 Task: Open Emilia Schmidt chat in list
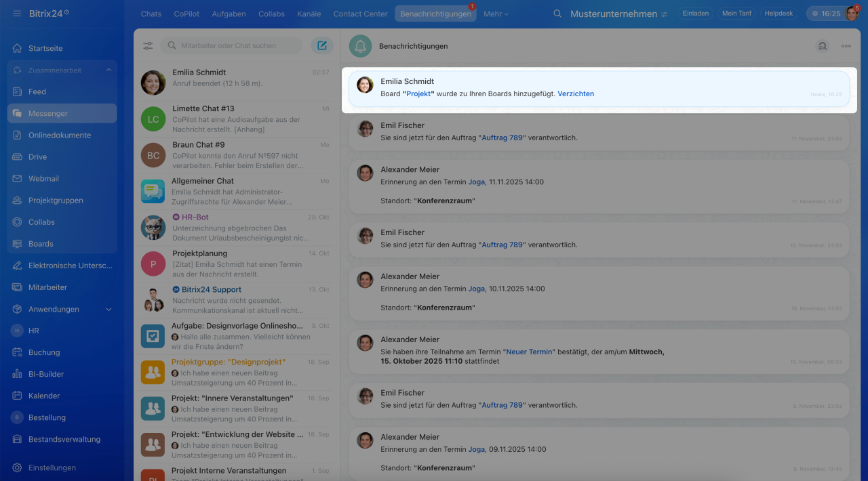point(236,82)
